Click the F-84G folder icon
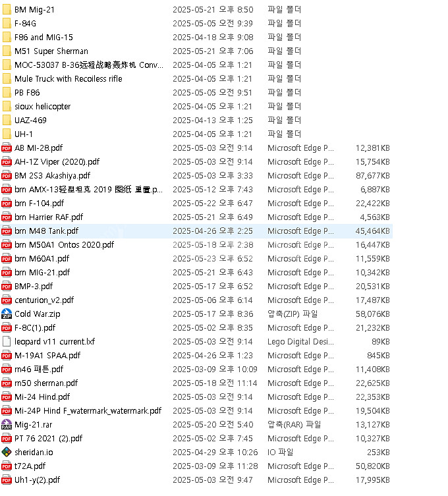448x496 pixels. pos(7,24)
